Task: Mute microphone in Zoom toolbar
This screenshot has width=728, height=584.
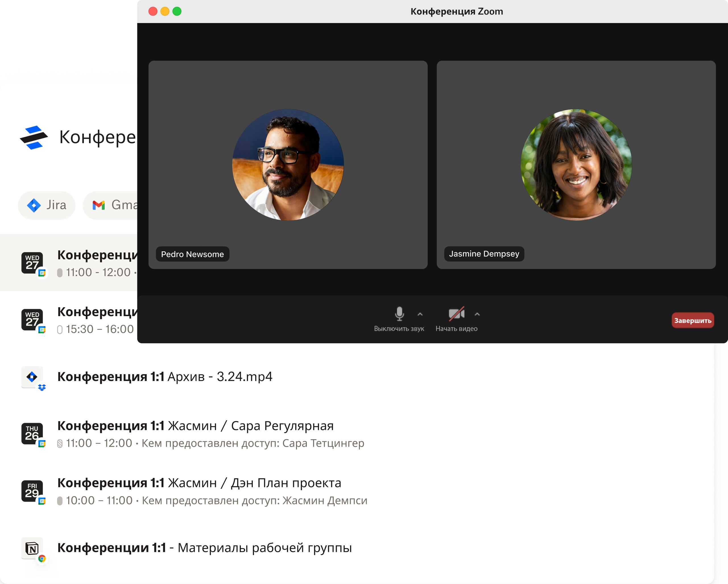Action: tap(399, 314)
